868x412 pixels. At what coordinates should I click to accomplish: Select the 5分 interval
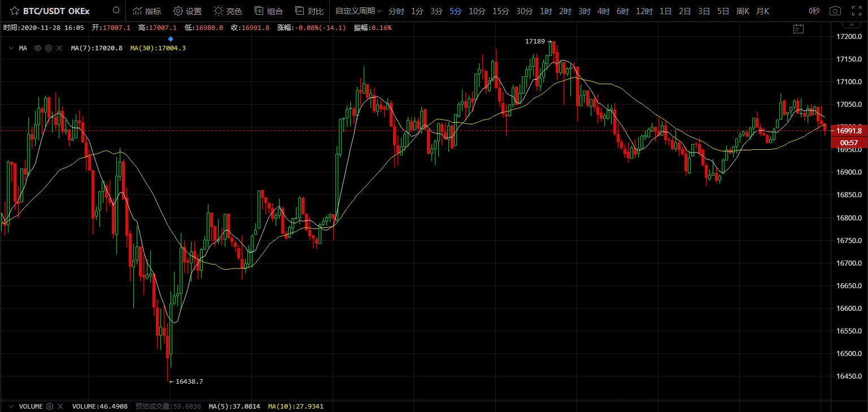tap(456, 11)
